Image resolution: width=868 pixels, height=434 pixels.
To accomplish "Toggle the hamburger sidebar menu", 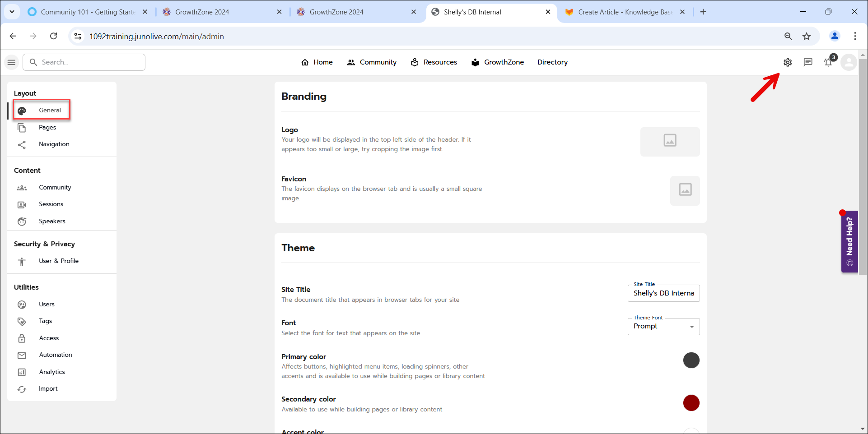I will click(12, 62).
